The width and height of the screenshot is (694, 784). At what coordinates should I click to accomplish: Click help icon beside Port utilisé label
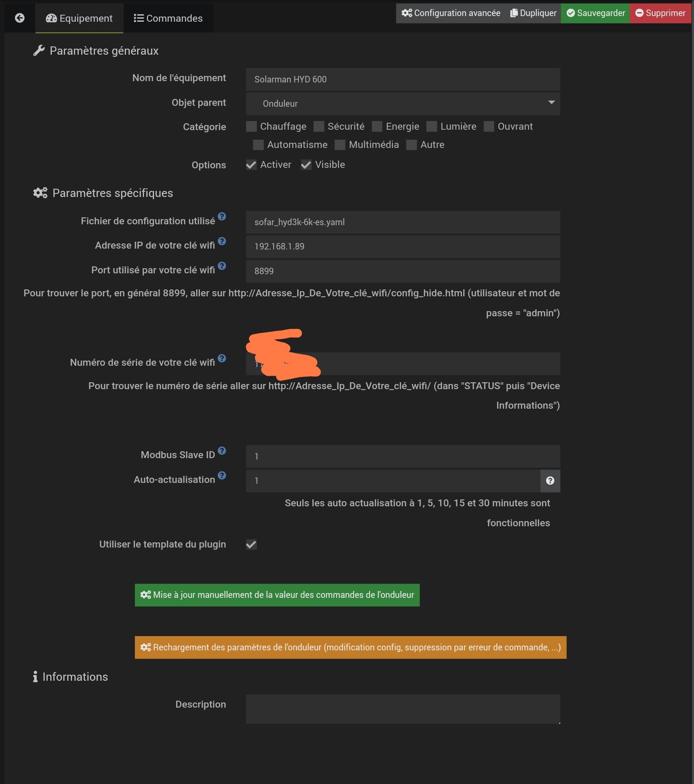(222, 266)
